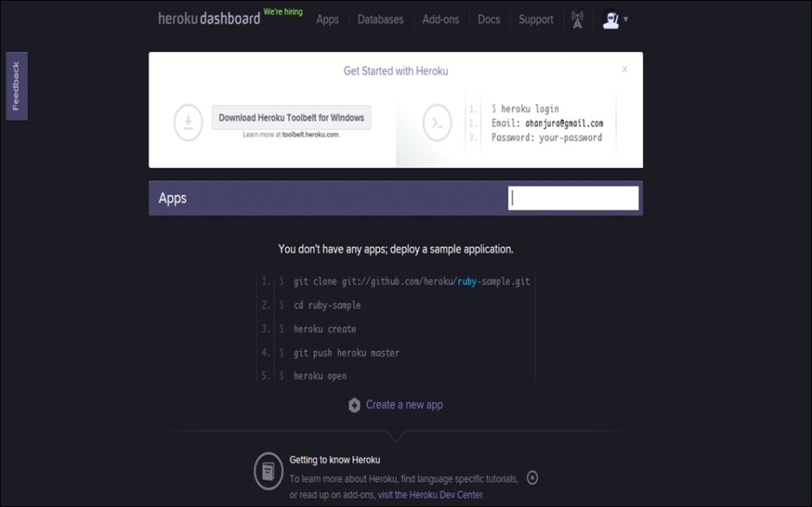Viewport: 812px width, 507px height.
Task: Click the status broadcast tower icon
Action: pos(577,19)
